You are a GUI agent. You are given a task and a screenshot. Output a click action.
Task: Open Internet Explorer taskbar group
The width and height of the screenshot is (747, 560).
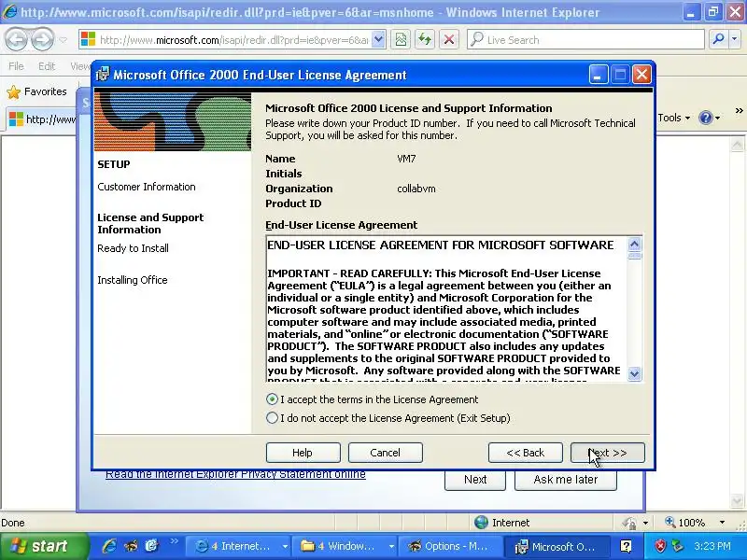(x=238, y=546)
